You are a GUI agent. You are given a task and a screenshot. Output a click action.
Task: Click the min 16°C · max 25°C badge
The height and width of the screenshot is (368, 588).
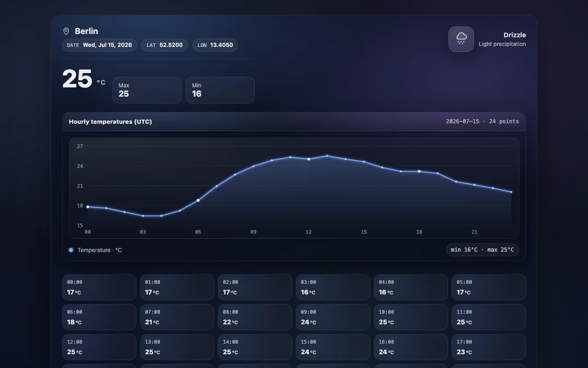click(482, 250)
